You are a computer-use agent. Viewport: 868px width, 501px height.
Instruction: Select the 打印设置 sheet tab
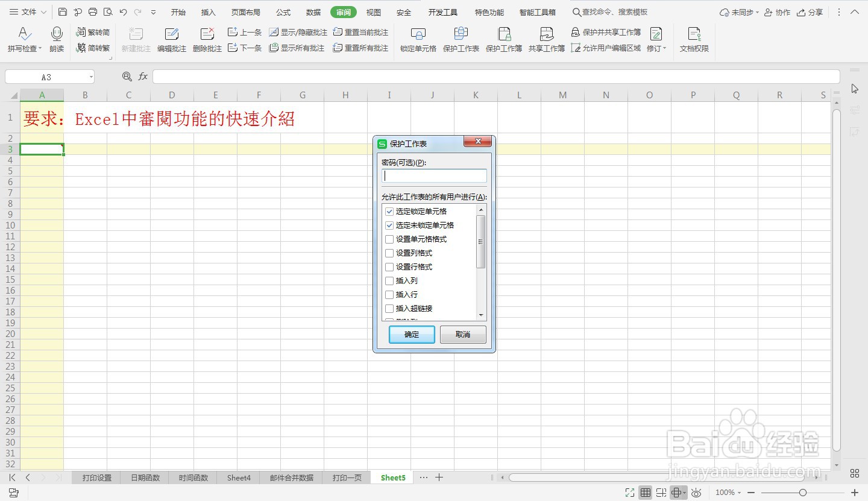coord(97,477)
